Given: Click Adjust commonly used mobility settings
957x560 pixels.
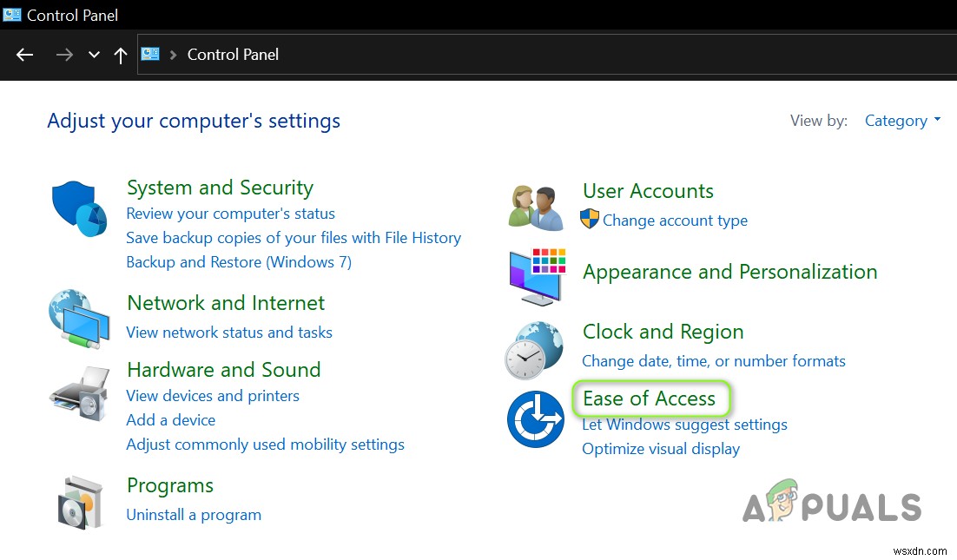Looking at the screenshot, I should [266, 444].
